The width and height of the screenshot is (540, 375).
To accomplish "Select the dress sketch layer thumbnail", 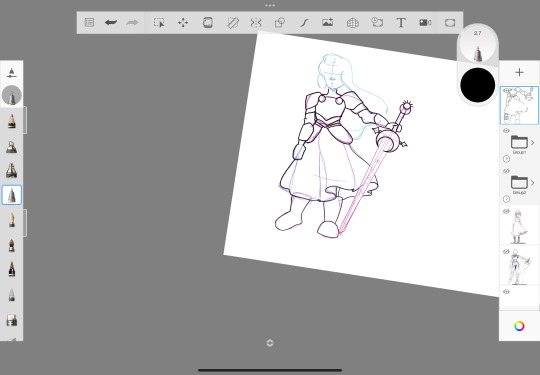I will [x=519, y=226].
